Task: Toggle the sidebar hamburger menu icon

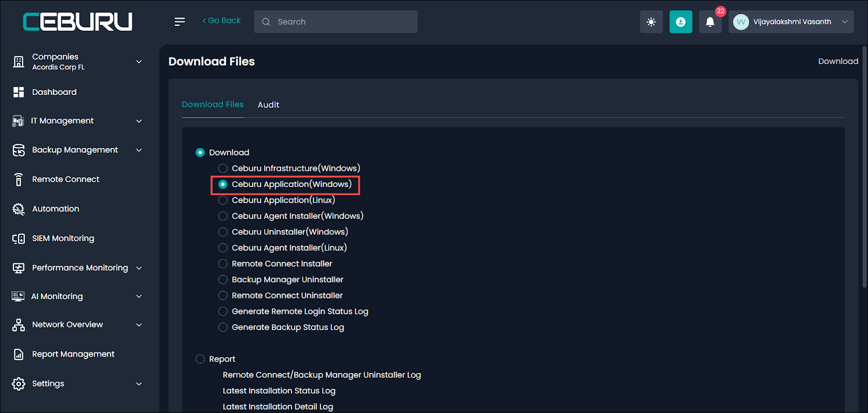Action: coord(180,22)
